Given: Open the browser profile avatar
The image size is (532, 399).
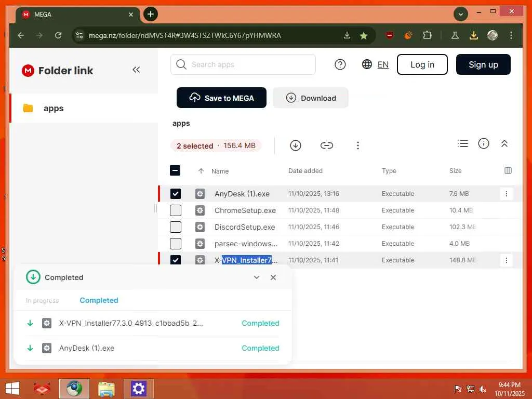Looking at the screenshot, I should point(493,35).
